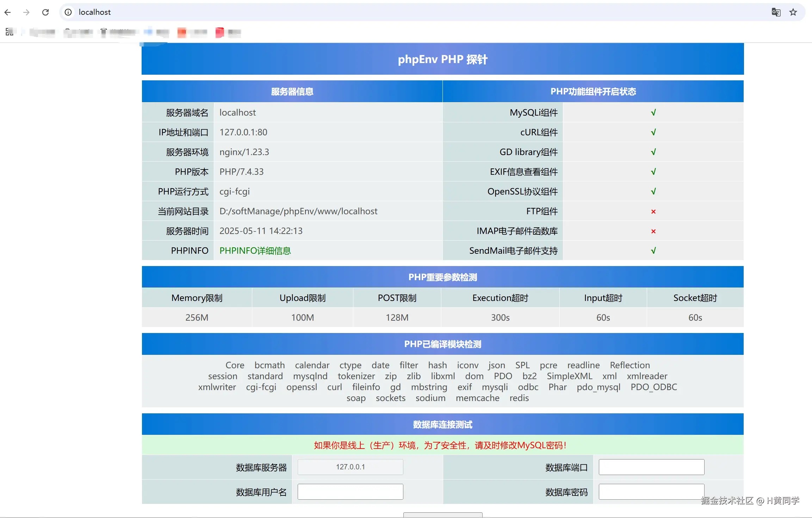Screen dimensions: 812x518
Task: Focus the 数据库服务器 field showing 127.0.0.1
Action: click(350, 467)
